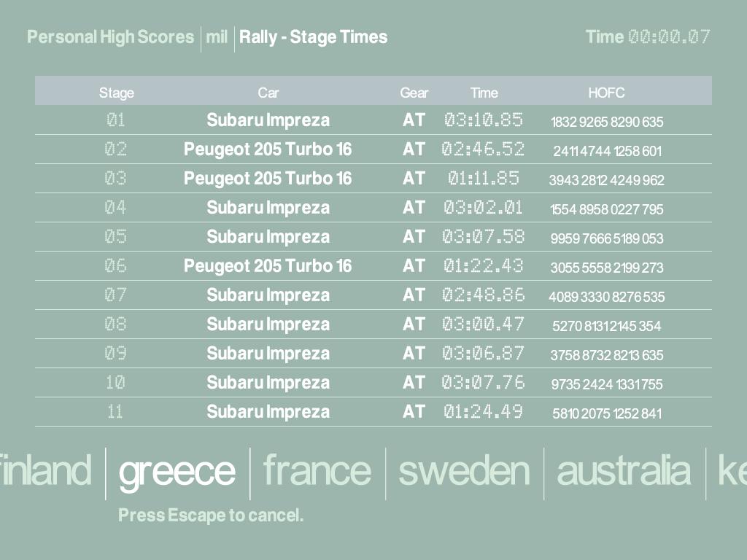747x560 pixels.
Task: Click stage 03 Peugeot 205 Turbo 16
Action: pyautogui.click(x=268, y=179)
